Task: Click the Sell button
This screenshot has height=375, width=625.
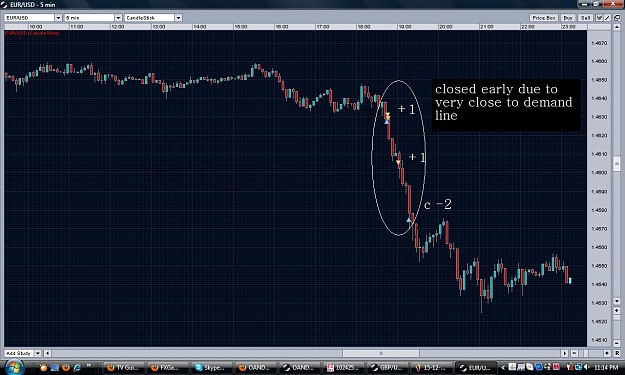Action: [x=586, y=18]
